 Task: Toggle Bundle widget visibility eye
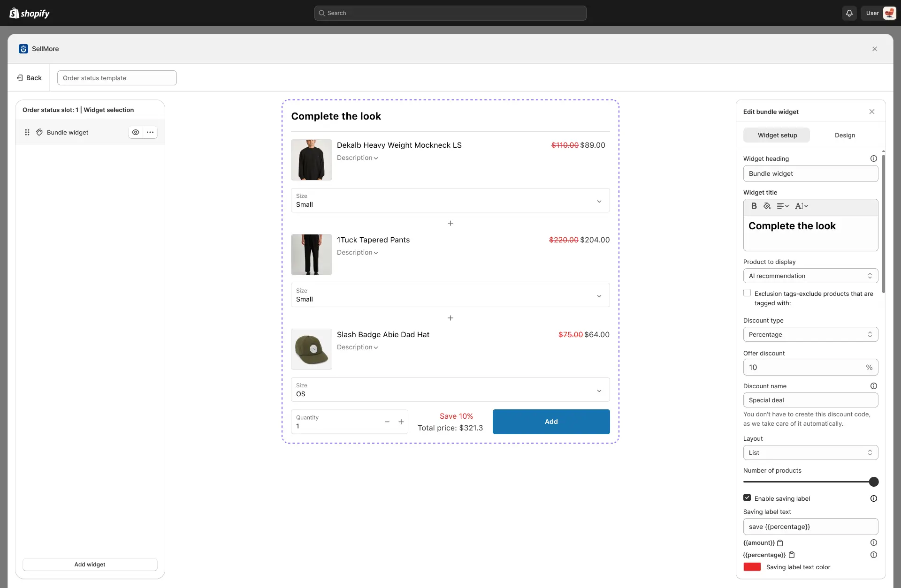point(136,132)
